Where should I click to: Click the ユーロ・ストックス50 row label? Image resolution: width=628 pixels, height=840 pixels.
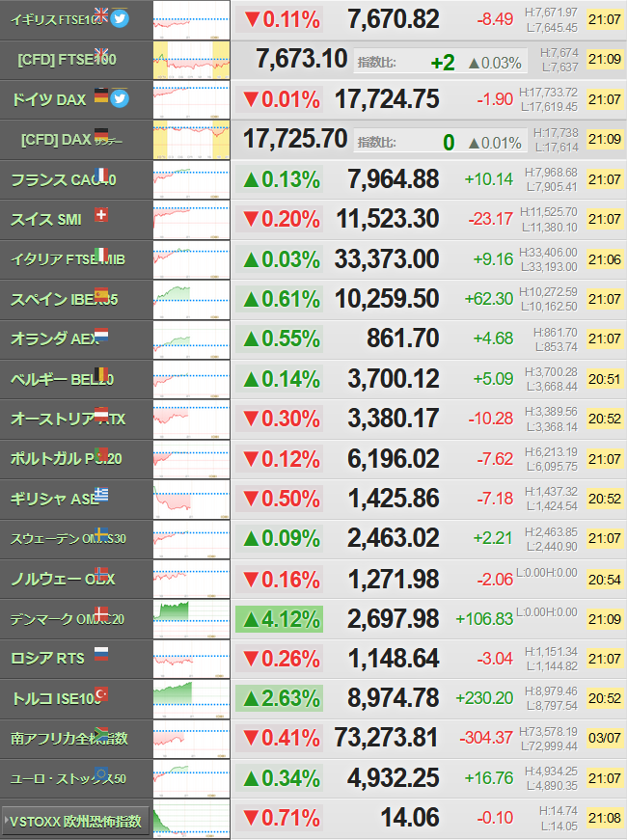[x=68, y=779]
